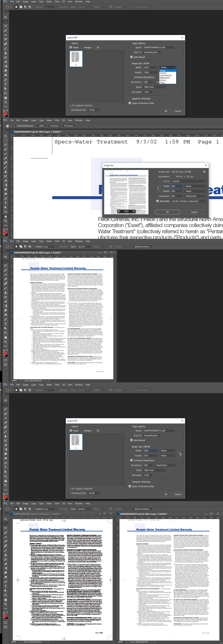Open Fit To Custom dropdown in Image Size
This screenshot has height=644, width=223.
point(189,181)
